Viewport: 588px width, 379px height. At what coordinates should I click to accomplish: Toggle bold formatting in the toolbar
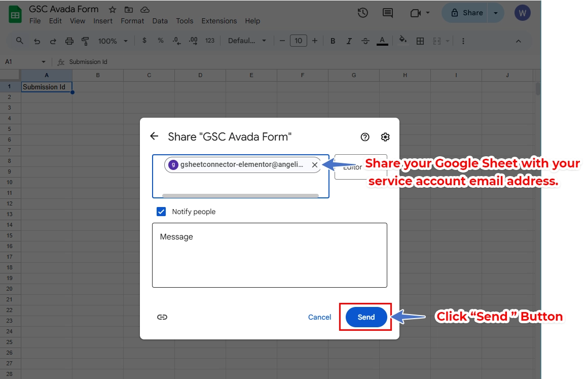click(333, 41)
